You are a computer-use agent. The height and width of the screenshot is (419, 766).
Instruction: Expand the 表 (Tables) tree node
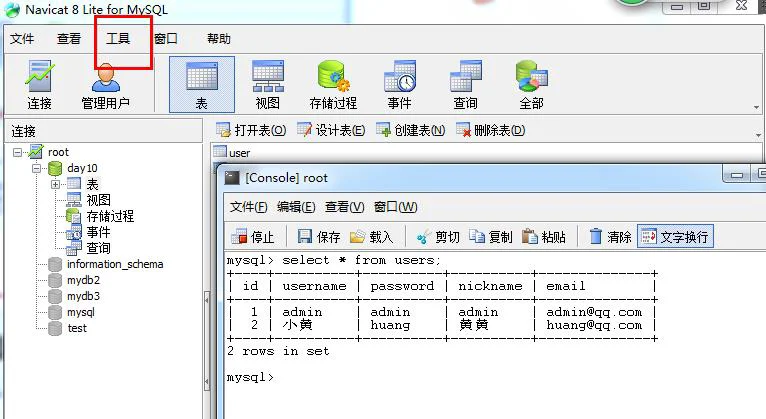click(55, 185)
